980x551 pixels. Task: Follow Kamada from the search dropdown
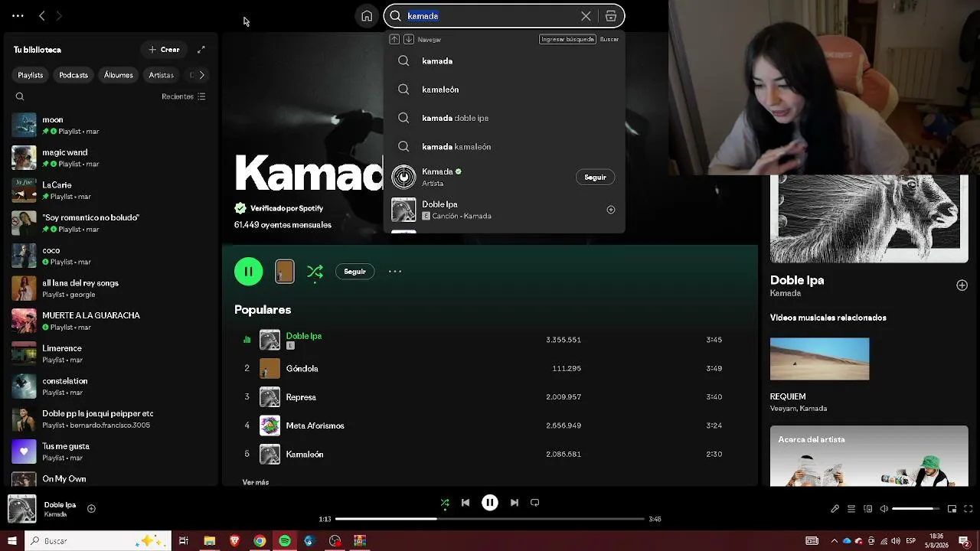click(x=595, y=178)
